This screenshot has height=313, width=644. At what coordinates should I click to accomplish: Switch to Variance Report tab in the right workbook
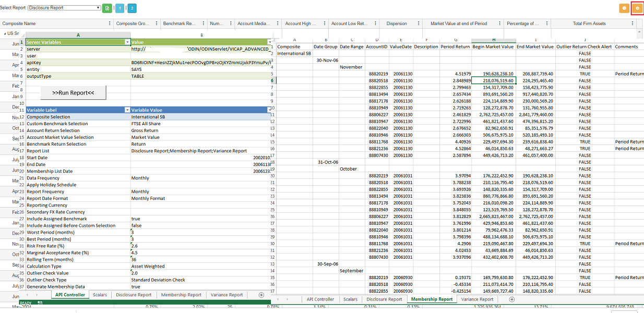pyautogui.click(x=477, y=299)
